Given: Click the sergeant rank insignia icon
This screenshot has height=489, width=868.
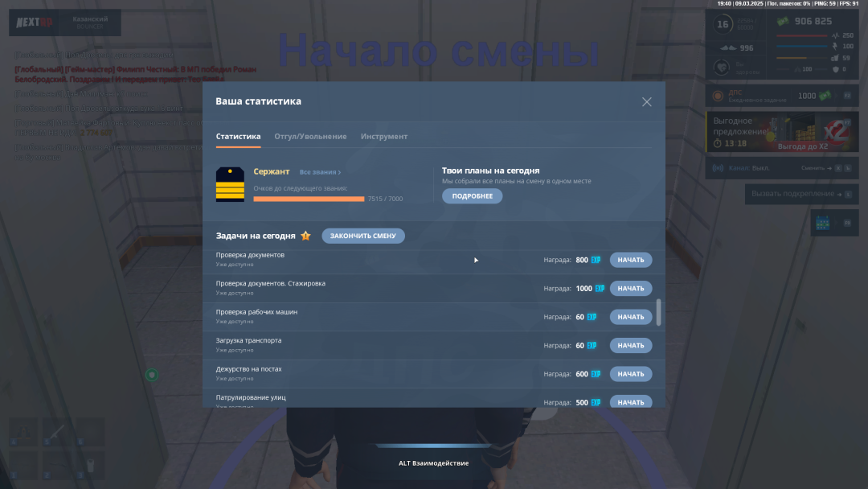Looking at the screenshot, I should tap(230, 184).
